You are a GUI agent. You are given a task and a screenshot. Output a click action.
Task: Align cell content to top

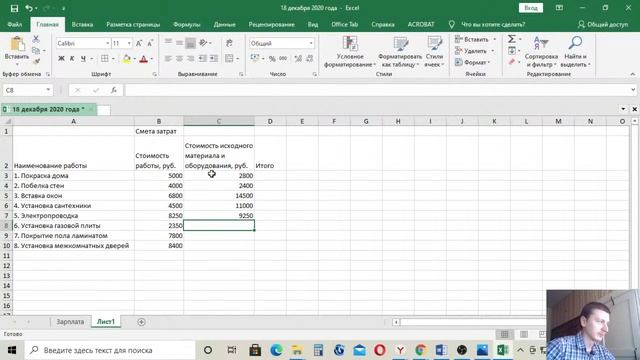(x=168, y=42)
